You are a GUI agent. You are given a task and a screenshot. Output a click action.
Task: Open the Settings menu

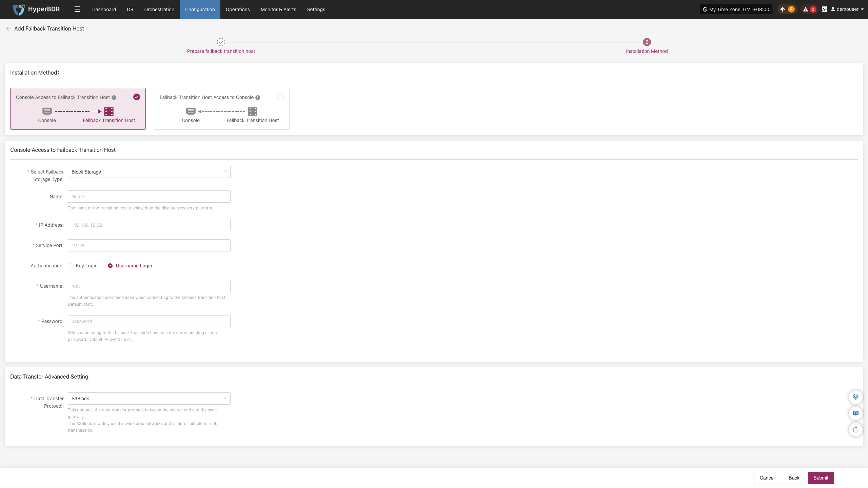click(x=316, y=9)
